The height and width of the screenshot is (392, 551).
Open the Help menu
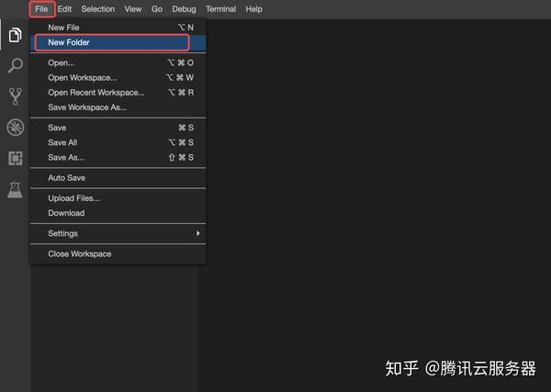point(253,9)
